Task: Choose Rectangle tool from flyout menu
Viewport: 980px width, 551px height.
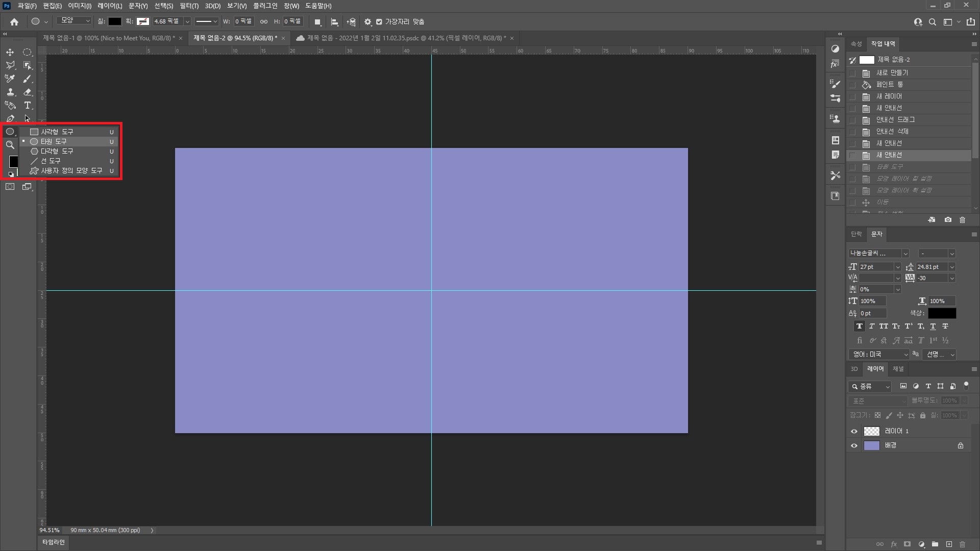Action: [x=57, y=132]
